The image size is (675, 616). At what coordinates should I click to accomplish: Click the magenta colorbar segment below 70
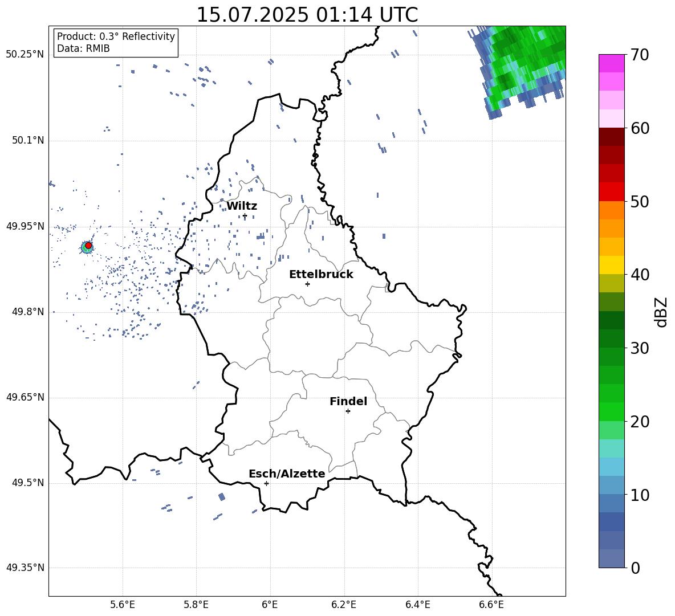point(612,63)
